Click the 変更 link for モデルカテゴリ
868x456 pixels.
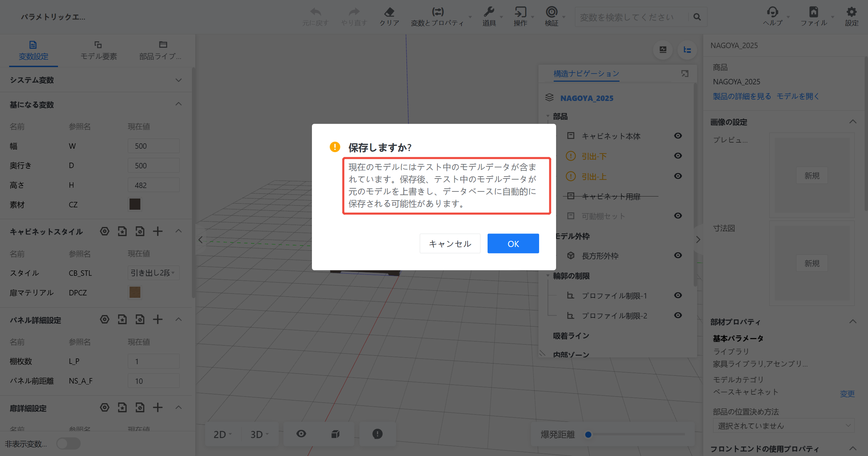(847, 394)
